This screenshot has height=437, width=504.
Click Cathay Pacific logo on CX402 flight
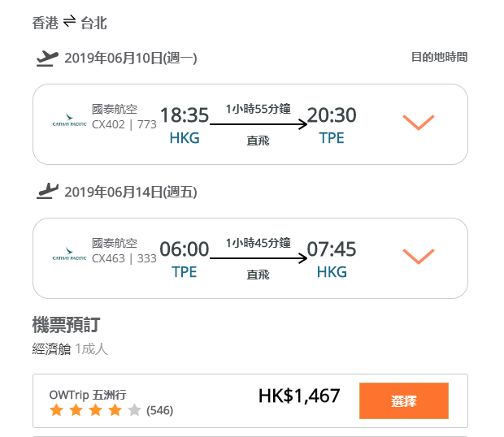(x=69, y=119)
